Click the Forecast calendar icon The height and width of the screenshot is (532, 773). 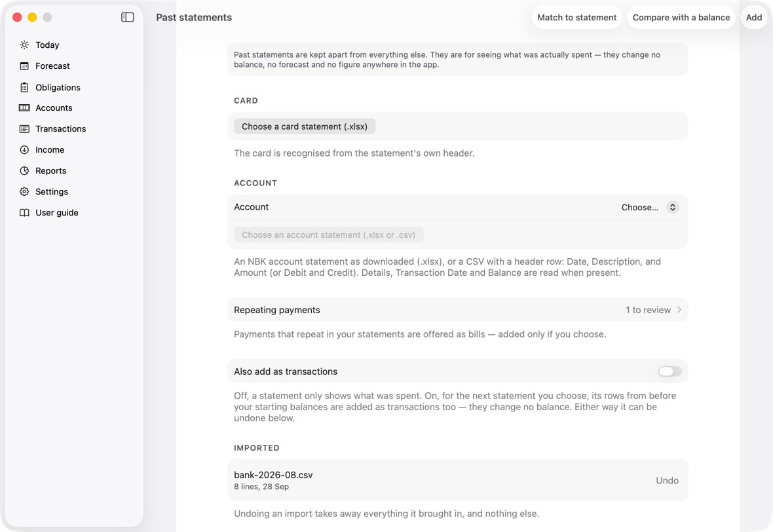(24, 66)
